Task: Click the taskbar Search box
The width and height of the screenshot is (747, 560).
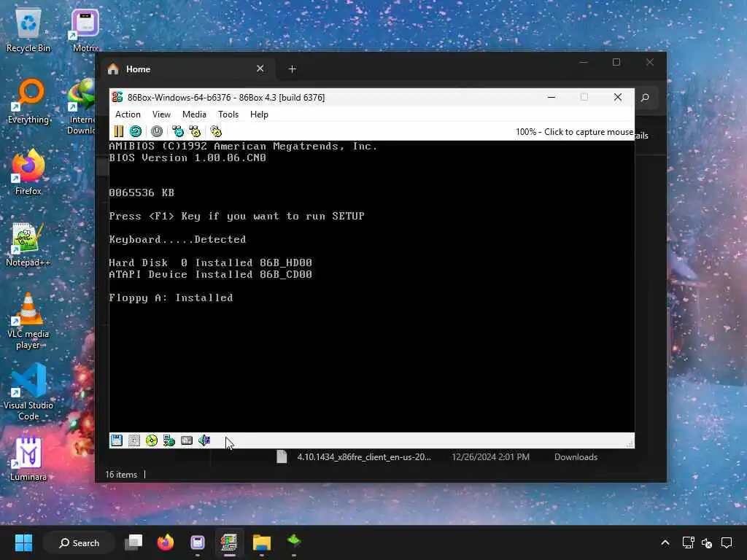Action: click(x=79, y=542)
